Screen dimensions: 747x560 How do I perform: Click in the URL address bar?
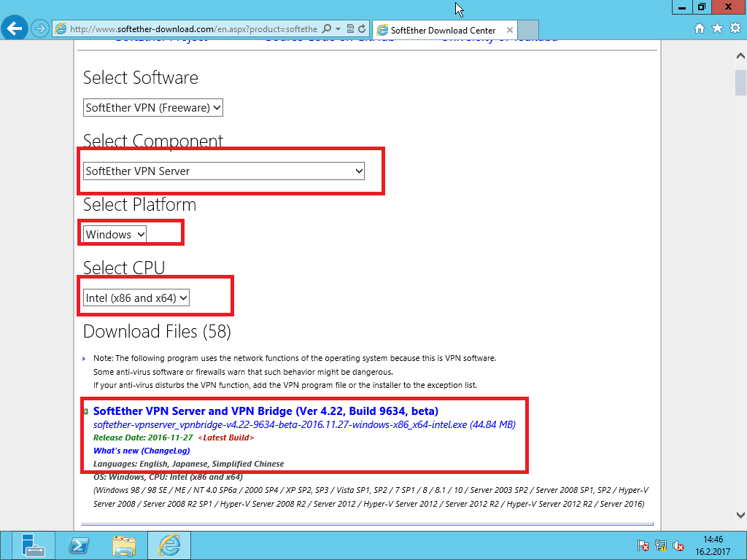pos(193,29)
